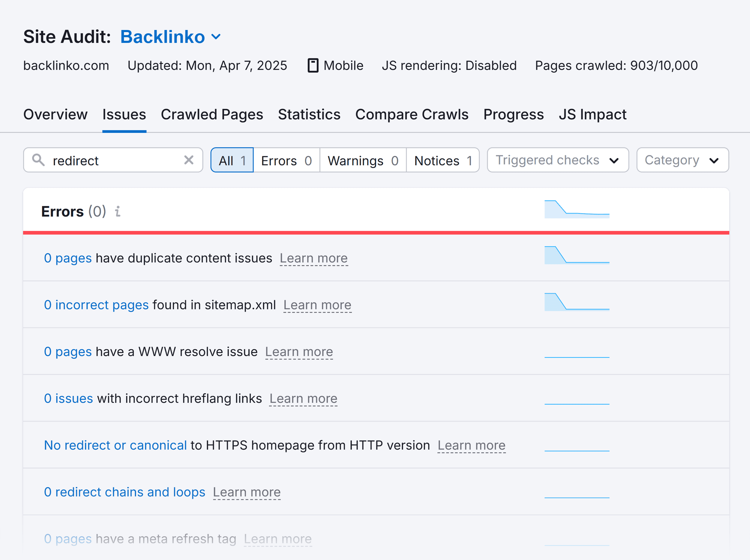Expand the Triggered checks dropdown
This screenshot has height=560, width=750.
[x=558, y=160]
